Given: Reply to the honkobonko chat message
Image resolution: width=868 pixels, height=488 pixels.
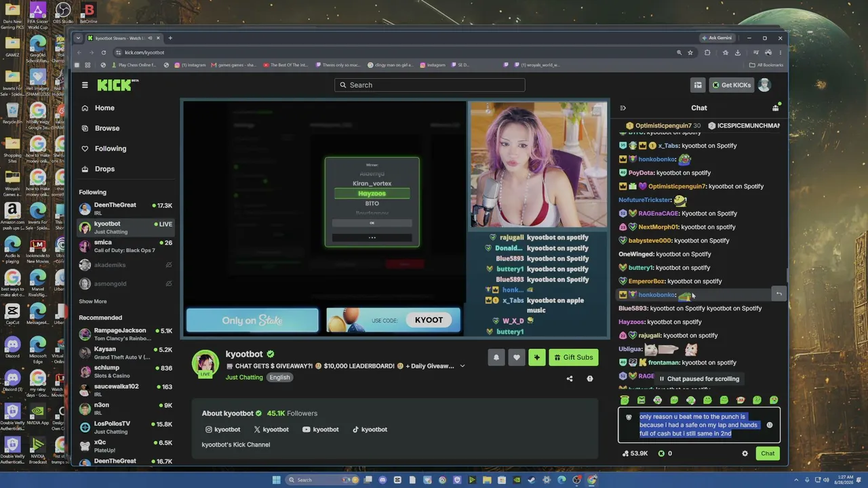Looking at the screenshot, I should tap(778, 294).
